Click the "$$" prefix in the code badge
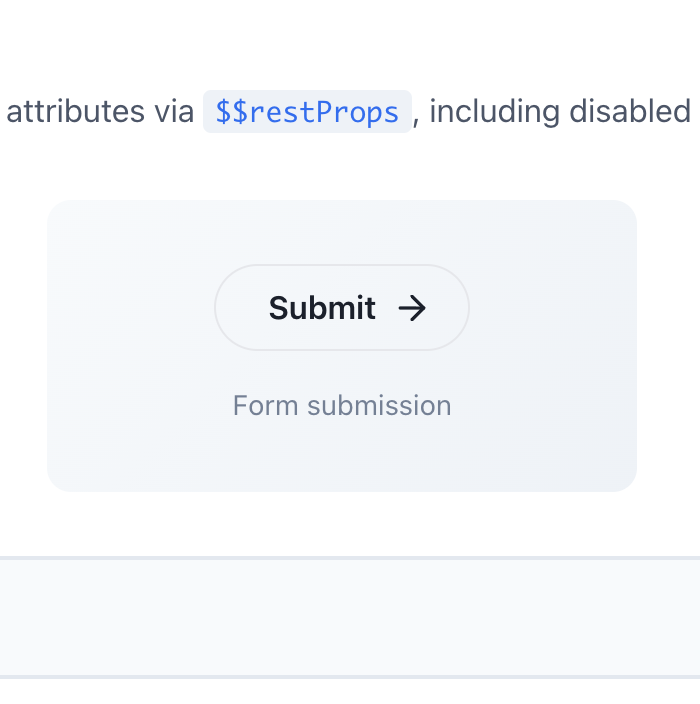 pyautogui.click(x=232, y=112)
